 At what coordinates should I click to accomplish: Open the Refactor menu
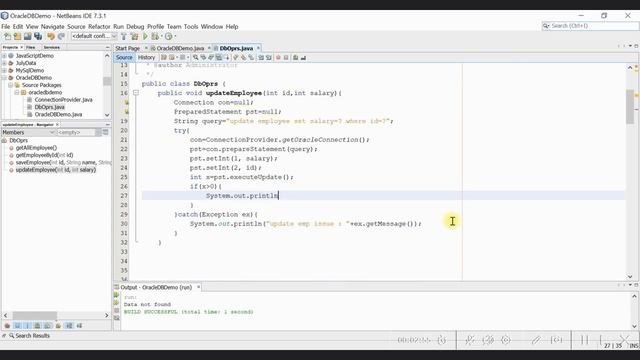click(x=99, y=27)
